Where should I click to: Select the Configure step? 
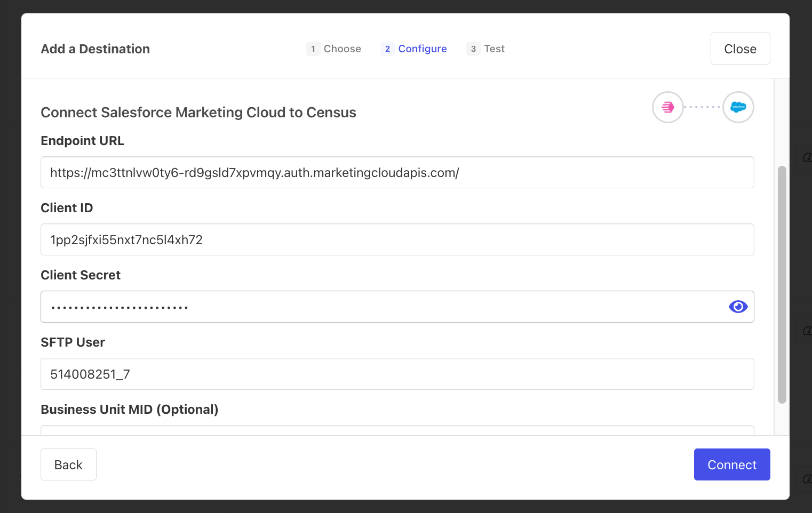tap(414, 49)
